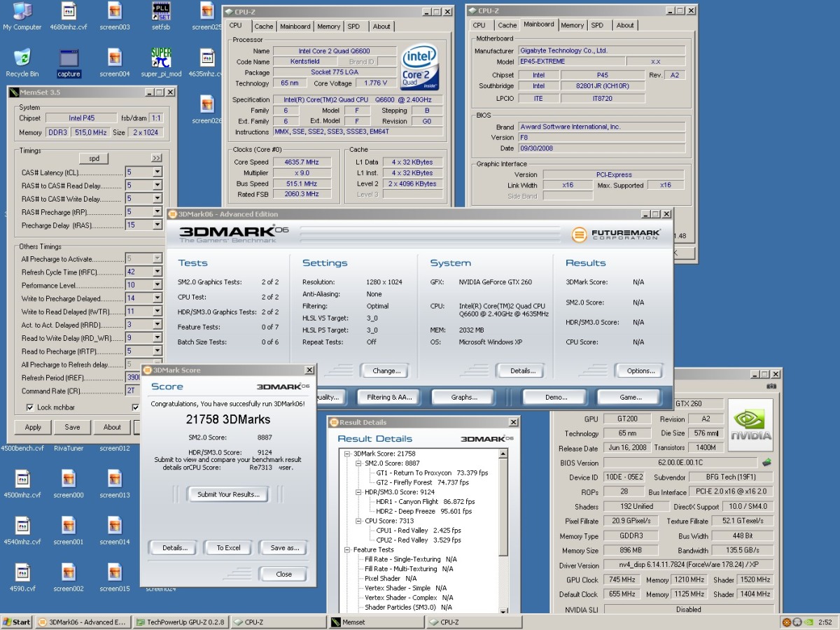Open the Recycle Bin icon
Image resolution: width=840 pixels, height=630 pixels.
click(x=22, y=63)
